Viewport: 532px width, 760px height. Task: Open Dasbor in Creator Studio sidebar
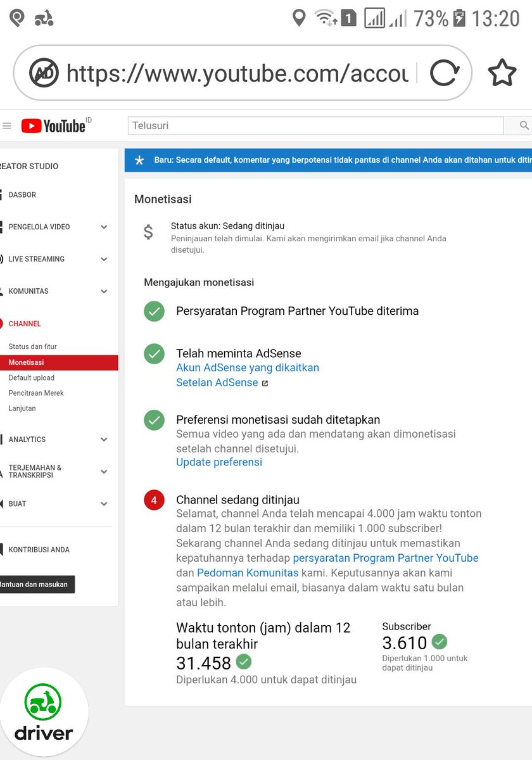(22, 195)
